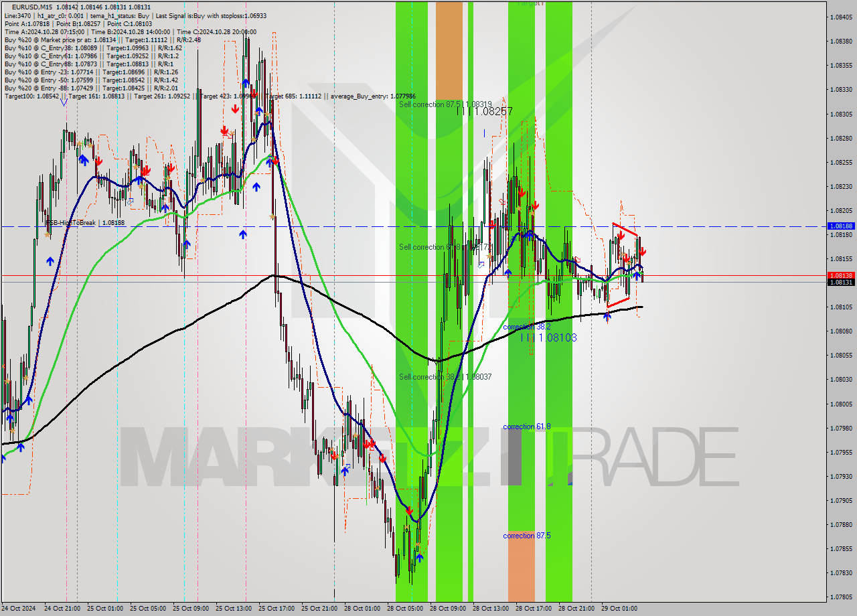The width and height of the screenshot is (857, 616).
Task: Click the '29 Oct 01:00' time label
Action: click(620, 609)
